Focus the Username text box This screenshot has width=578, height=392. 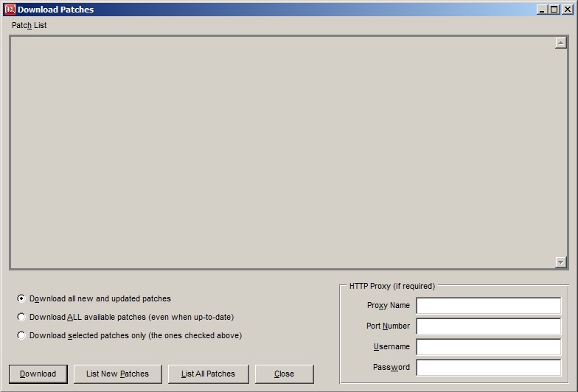(488, 347)
